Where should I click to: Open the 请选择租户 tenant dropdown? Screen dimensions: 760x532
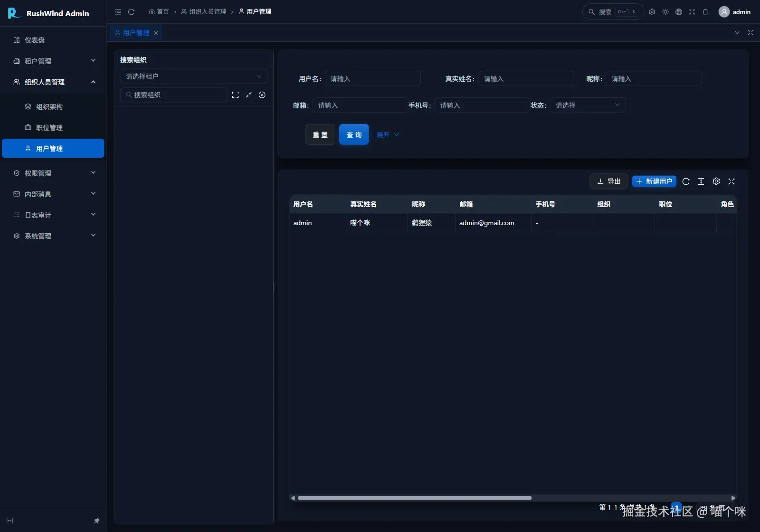click(193, 76)
